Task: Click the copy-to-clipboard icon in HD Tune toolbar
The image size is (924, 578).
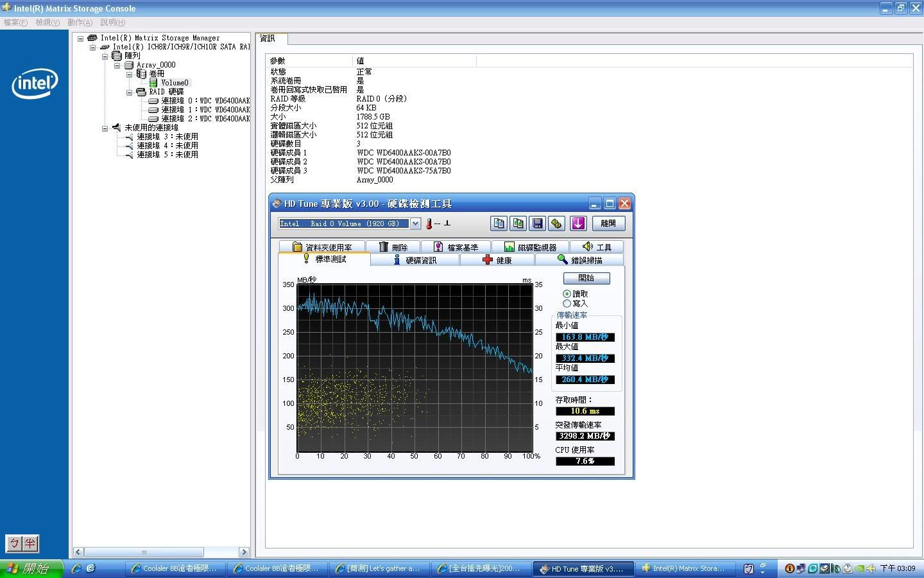Action: click(x=499, y=223)
